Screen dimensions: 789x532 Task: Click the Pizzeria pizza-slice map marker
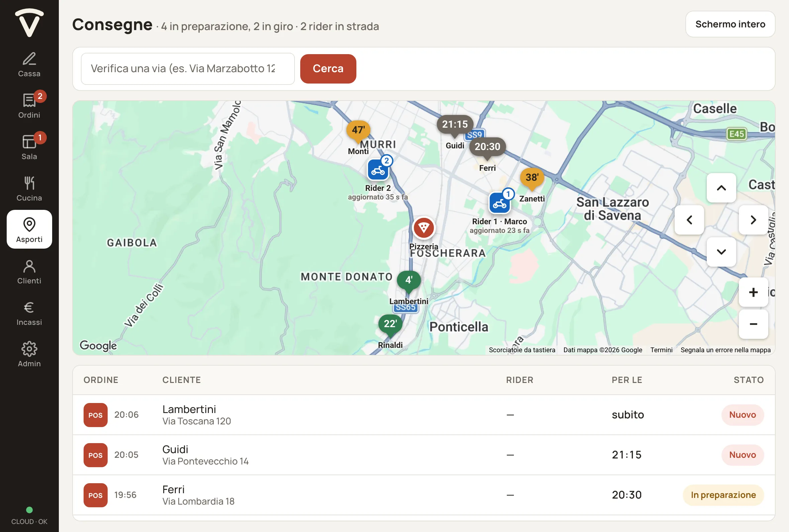[x=424, y=227]
